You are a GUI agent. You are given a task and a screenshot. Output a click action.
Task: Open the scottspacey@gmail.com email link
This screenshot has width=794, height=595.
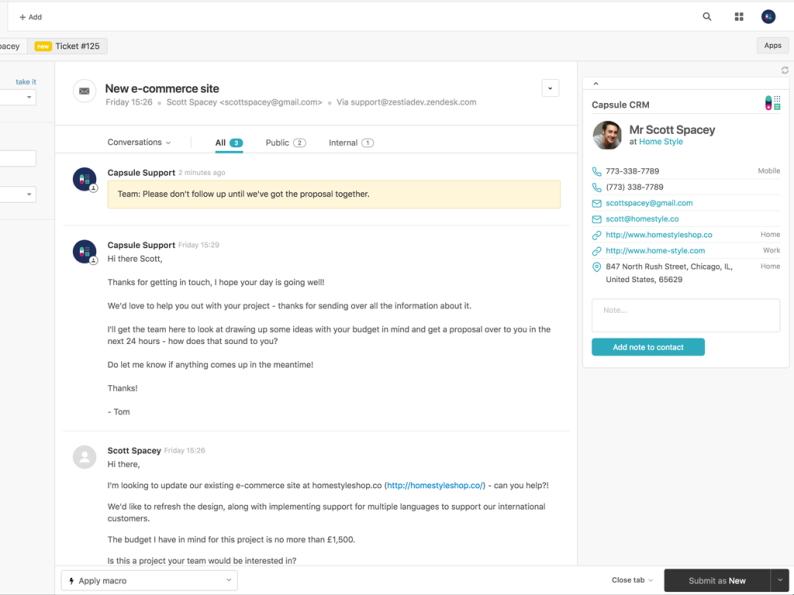point(649,203)
